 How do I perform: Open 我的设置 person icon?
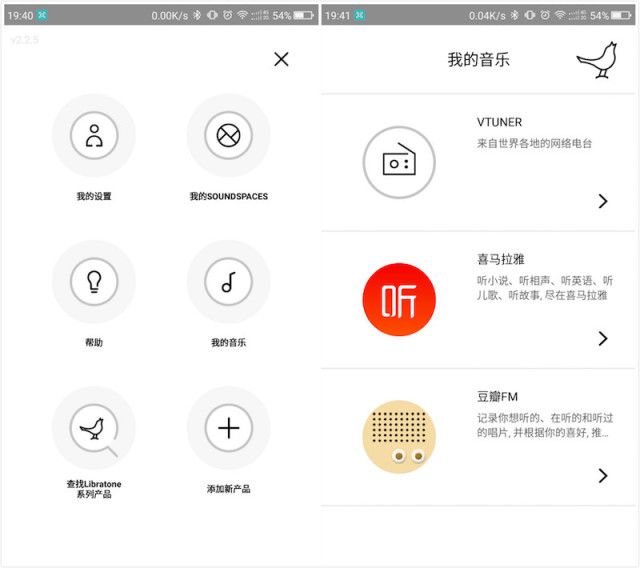coord(94,135)
